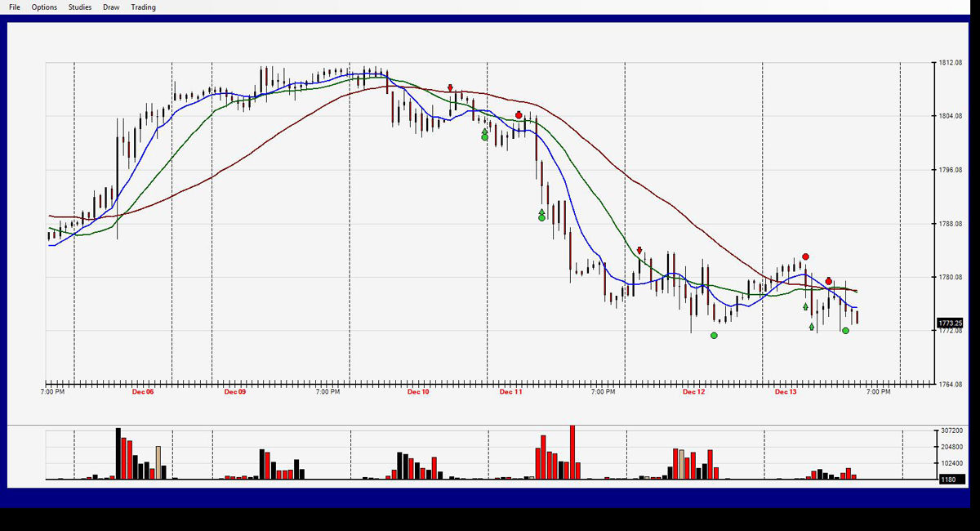This screenshot has height=531, width=980.
Task: Open the Trading menu
Action: click(143, 7)
